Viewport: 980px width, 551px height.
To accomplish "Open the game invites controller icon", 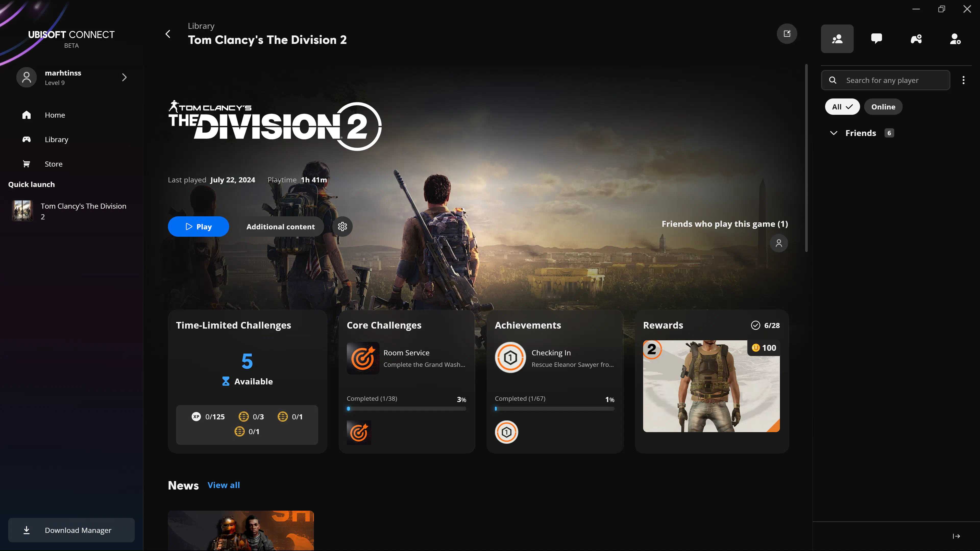I will pos(916,39).
